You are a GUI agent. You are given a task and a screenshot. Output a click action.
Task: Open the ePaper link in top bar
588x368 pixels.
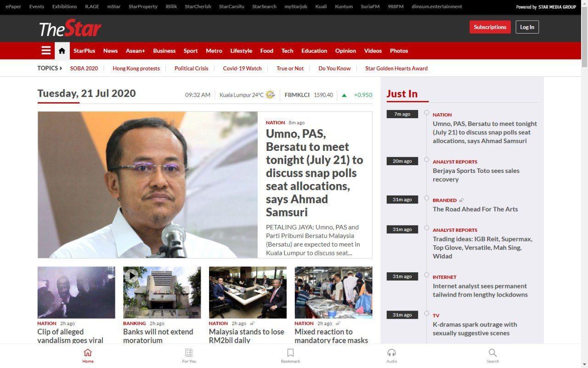coord(13,6)
